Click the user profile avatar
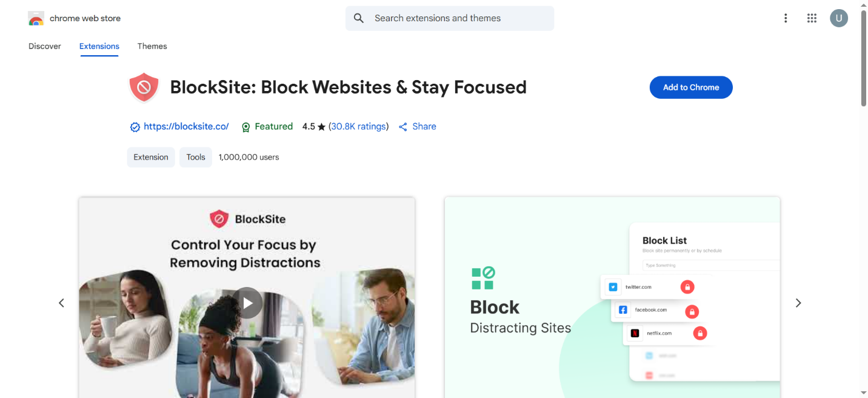This screenshot has width=868, height=398. (x=839, y=18)
